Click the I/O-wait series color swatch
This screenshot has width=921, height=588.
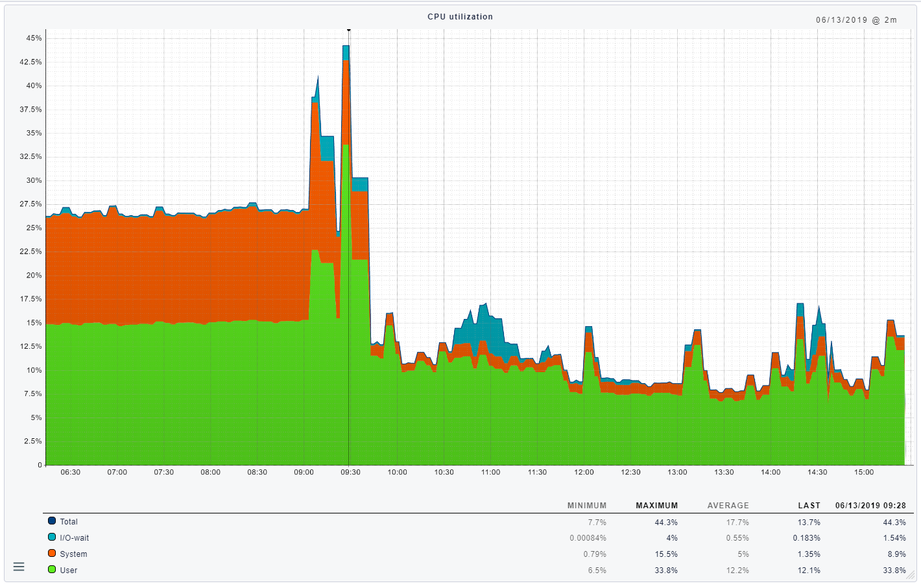point(52,537)
